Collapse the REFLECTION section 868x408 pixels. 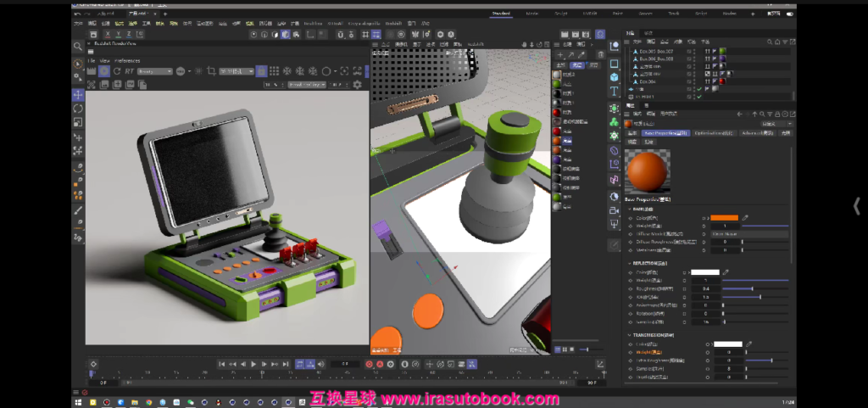pos(630,264)
